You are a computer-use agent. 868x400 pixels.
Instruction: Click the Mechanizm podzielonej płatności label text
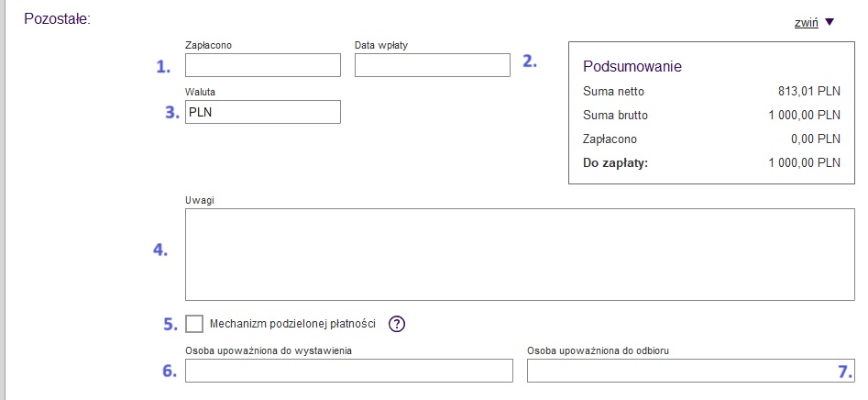point(293,323)
